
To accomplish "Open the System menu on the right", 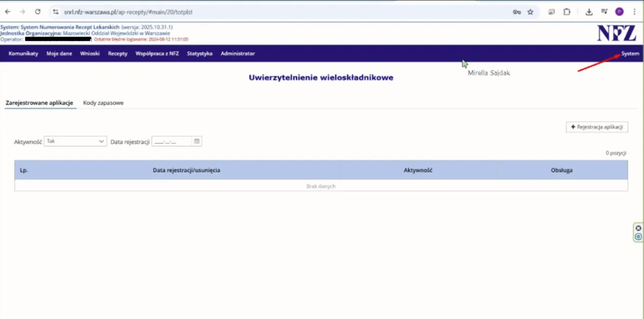I will point(630,53).
